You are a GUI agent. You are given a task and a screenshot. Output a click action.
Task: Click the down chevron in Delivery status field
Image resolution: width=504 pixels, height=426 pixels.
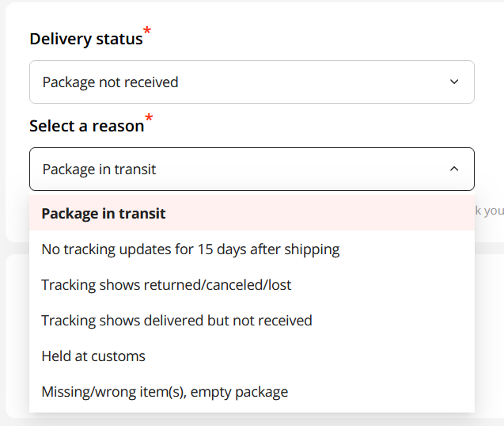[454, 82]
